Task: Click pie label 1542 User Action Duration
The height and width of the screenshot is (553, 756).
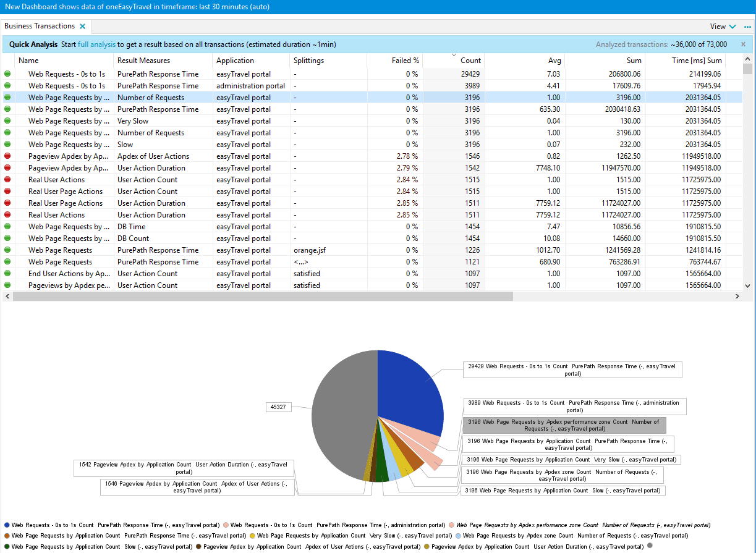Action: (184, 468)
